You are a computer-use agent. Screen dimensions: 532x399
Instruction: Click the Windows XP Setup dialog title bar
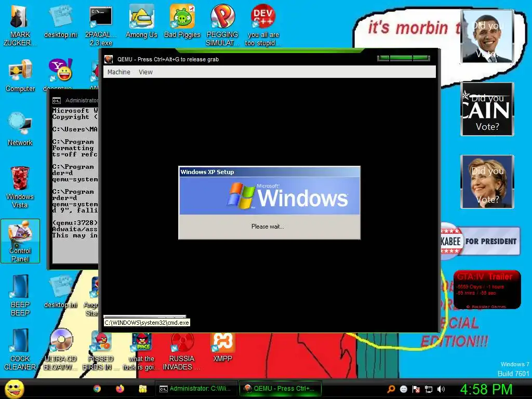tap(270, 171)
